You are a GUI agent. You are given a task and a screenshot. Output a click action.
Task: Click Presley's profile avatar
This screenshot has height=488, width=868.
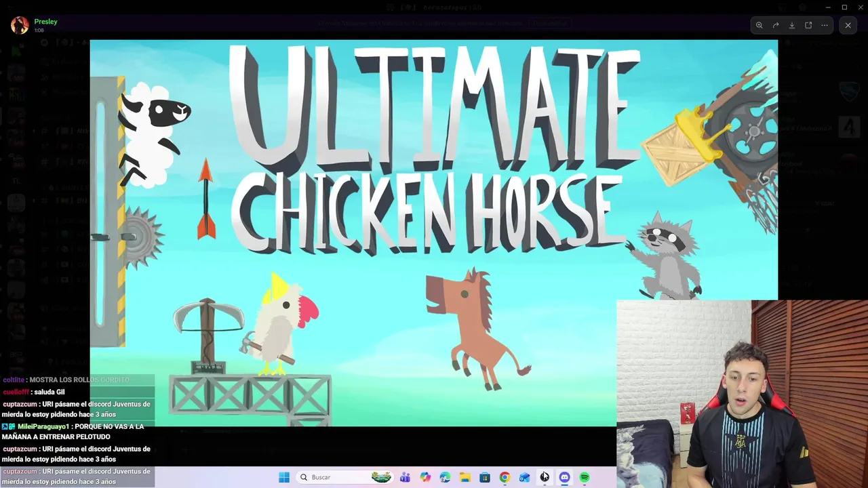[x=20, y=25]
